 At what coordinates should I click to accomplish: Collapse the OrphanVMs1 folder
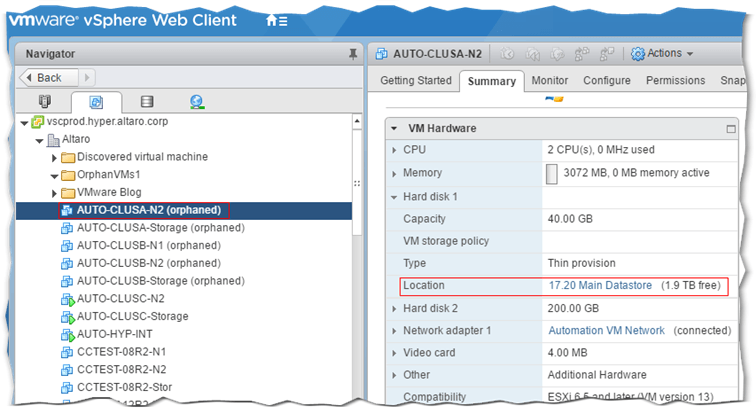click(x=54, y=176)
